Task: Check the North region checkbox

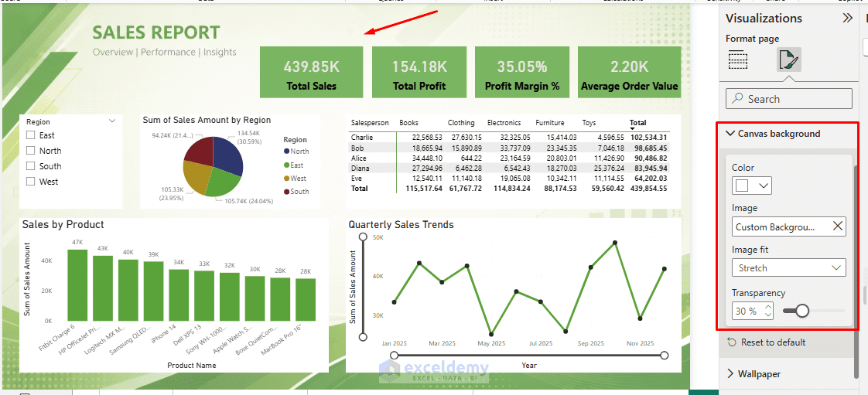Action: (30, 151)
